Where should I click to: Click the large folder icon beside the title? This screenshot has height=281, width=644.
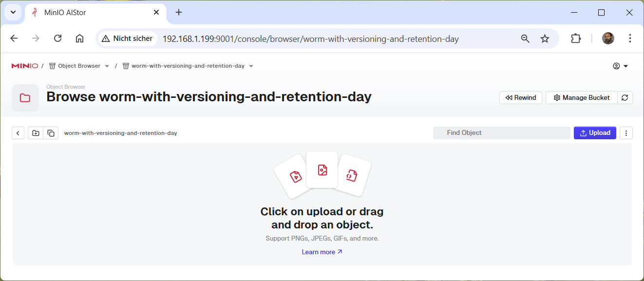[25, 98]
